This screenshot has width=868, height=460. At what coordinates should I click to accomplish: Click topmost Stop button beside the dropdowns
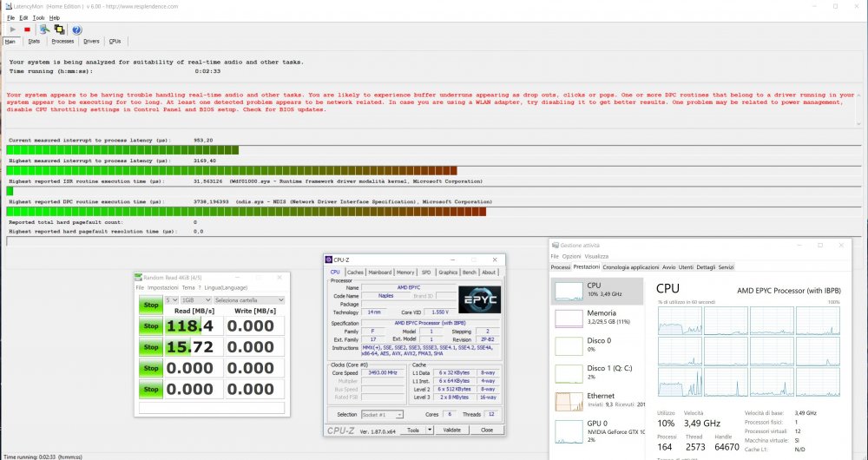tap(151, 305)
